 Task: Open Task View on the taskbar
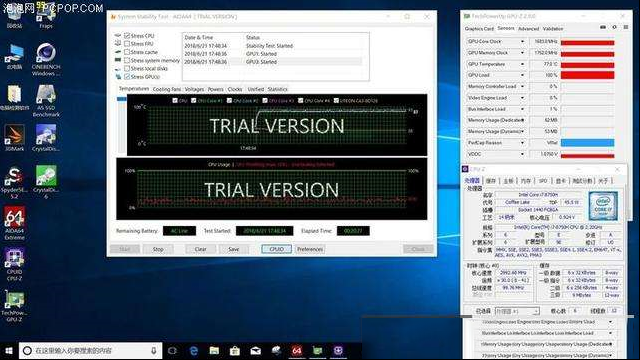point(172,351)
